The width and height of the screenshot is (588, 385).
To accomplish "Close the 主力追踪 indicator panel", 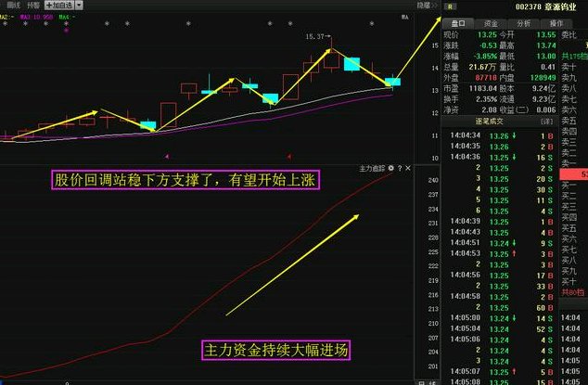I will (408, 168).
